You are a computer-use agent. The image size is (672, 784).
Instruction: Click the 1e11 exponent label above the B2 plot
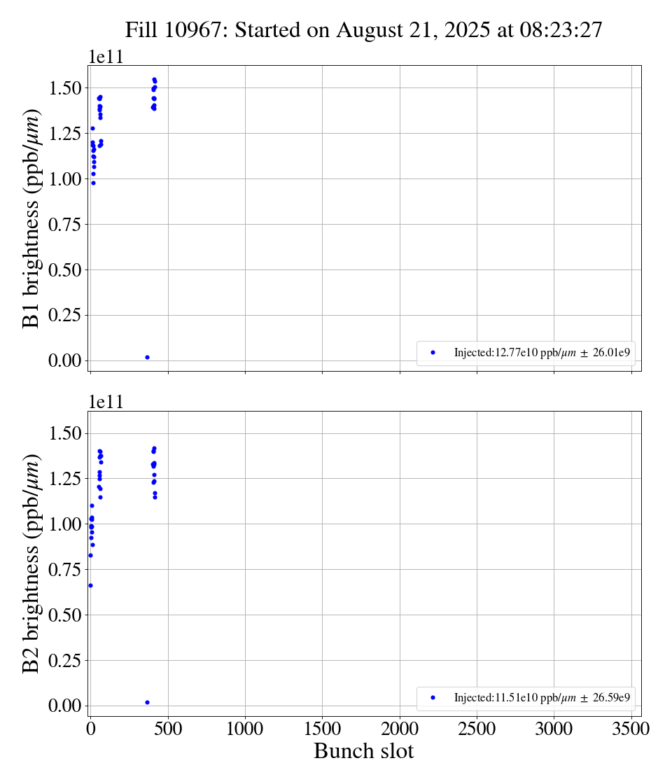[x=106, y=402]
